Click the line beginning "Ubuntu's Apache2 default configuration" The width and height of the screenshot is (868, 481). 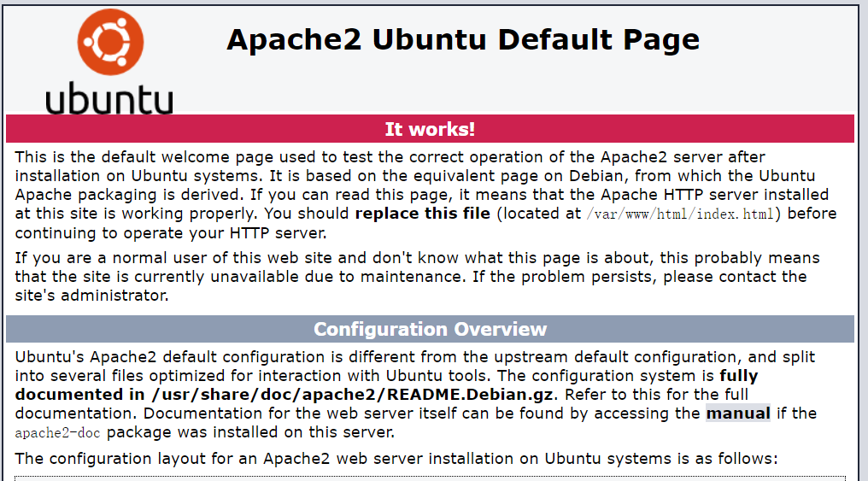(414, 357)
